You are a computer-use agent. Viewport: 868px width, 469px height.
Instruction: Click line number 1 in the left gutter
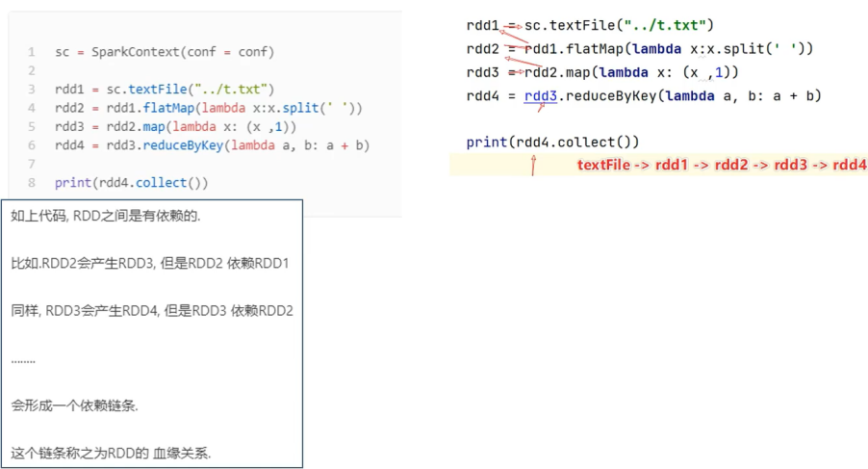(32, 52)
